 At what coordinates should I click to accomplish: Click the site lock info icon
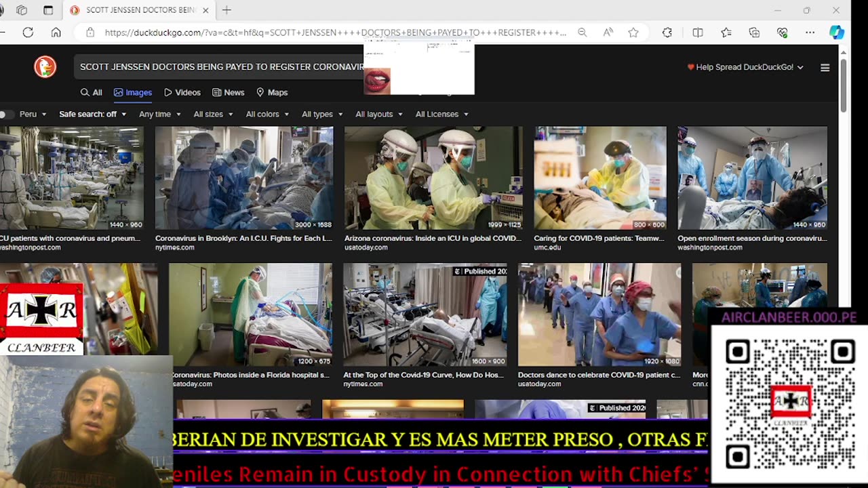pyautogui.click(x=90, y=33)
